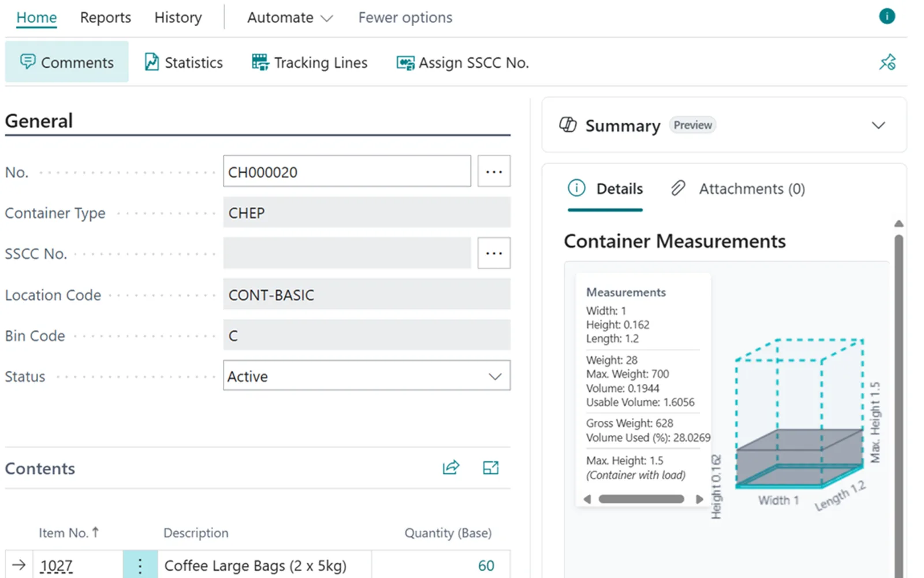Click the Quantity (Base) column header
Screen dimensions: 924x578
[448, 532]
